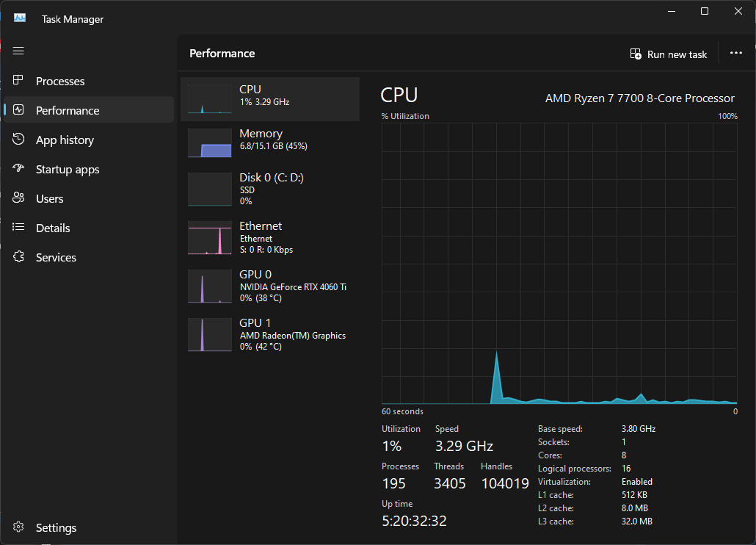Viewport: 756px width, 545px height.
Task: Click the Memory 6.8/15.1 GB text
Action: (273, 146)
